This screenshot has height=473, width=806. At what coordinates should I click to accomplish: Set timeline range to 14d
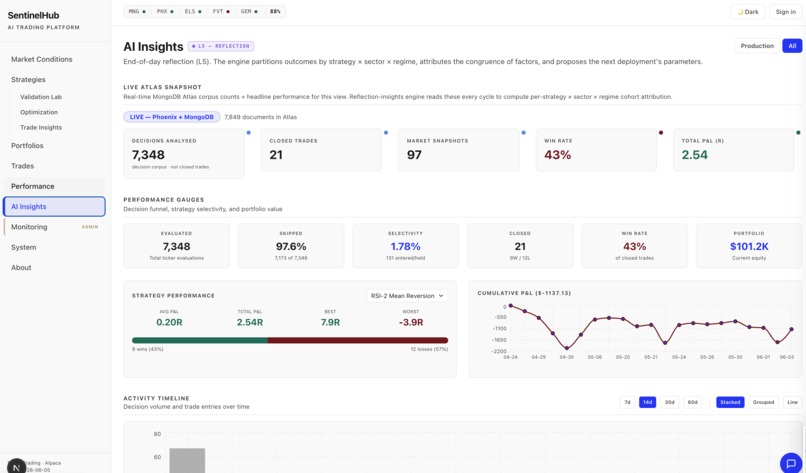tap(647, 402)
